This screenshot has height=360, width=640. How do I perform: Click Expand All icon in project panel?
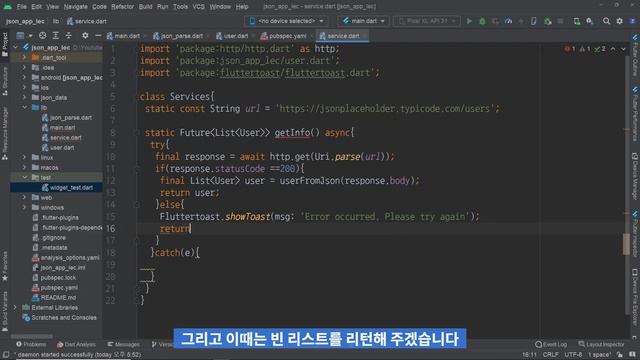point(56,36)
